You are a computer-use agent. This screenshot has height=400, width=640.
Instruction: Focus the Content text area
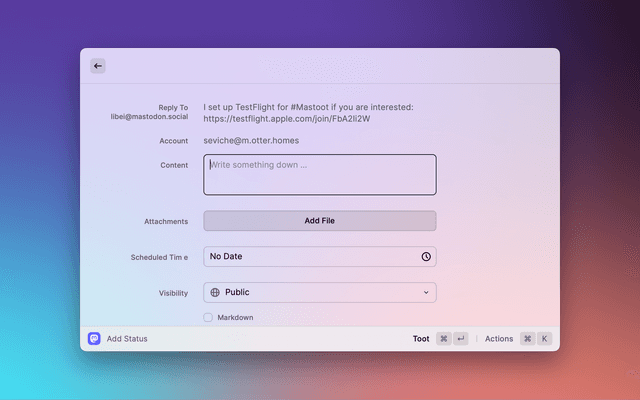click(320, 175)
